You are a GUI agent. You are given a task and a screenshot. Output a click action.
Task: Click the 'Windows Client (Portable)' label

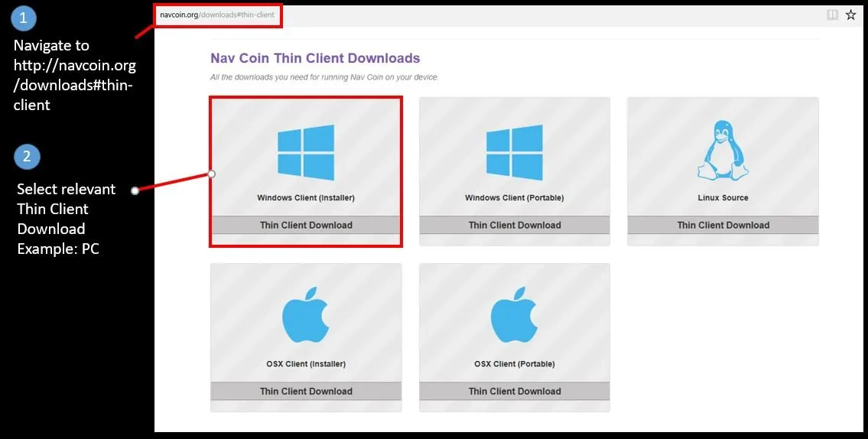[x=514, y=197]
